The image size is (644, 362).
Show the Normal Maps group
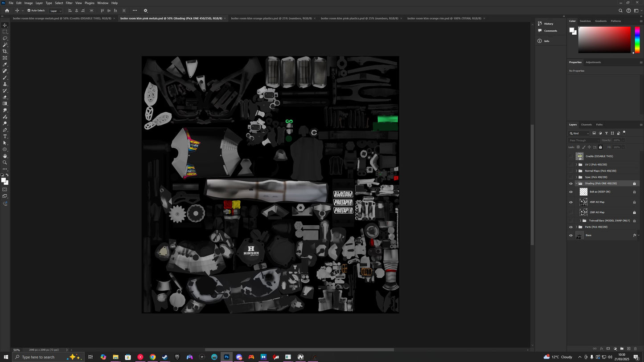[571, 171]
